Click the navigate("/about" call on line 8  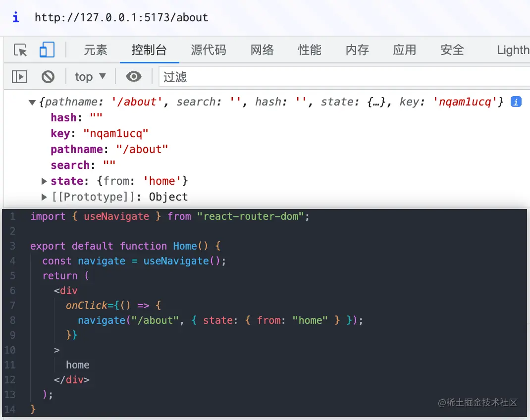coord(128,320)
